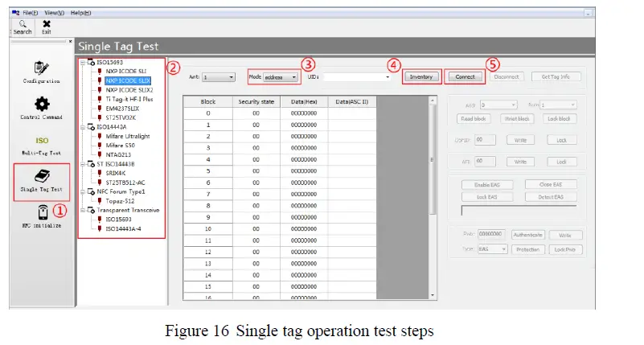Viewport: 644px width, 345px height.
Task: Click tag icon beside NXP ICODE SLIX2
Action: (99, 90)
